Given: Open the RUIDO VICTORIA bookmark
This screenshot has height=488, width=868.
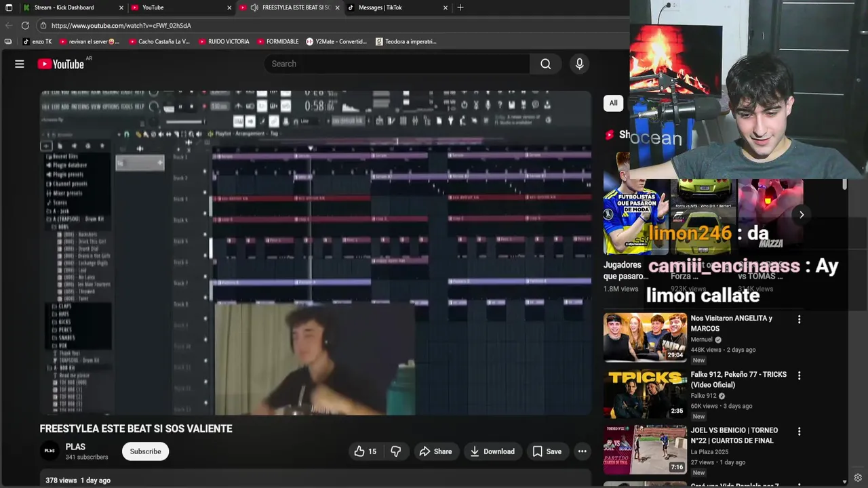Looking at the screenshot, I should point(224,41).
